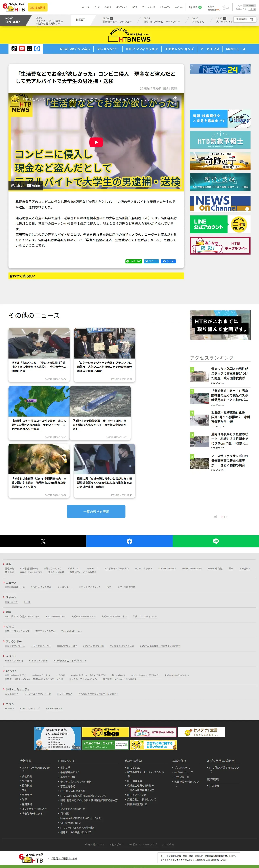Screen dimensions: 259x868
Task: Expand the グッズ footer section chevron
Action: coord(4,626)
